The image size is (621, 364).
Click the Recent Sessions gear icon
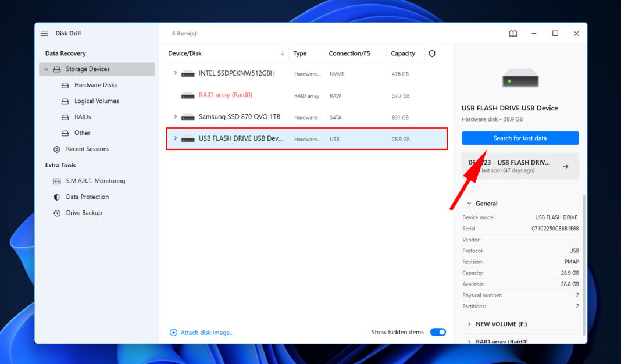[57, 149]
